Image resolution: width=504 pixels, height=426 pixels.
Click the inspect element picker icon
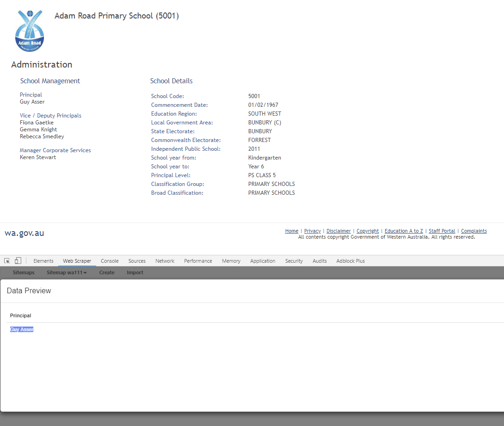click(7, 261)
